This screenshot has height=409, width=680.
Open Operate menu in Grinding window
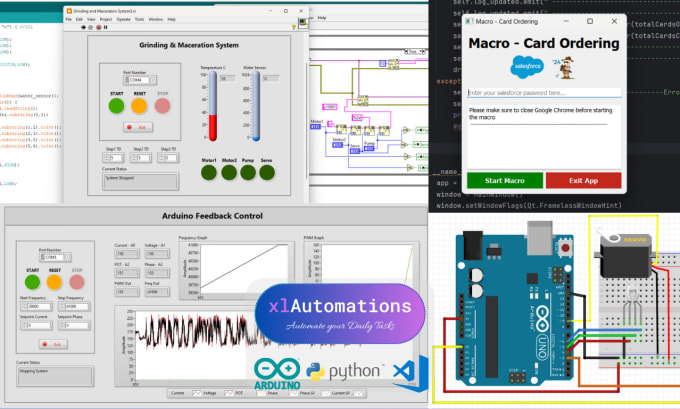[x=124, y=20]
